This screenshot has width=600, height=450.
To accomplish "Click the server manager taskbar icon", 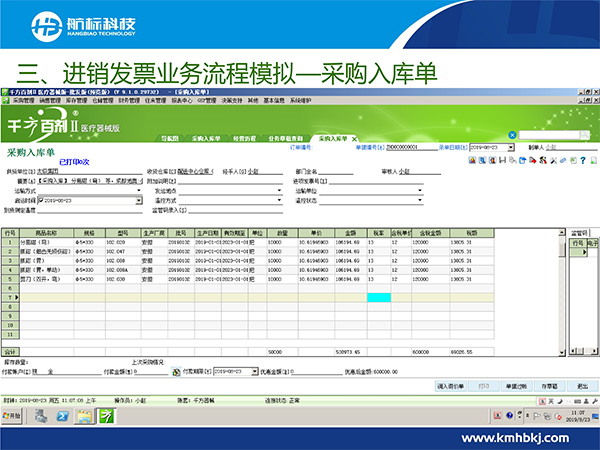I will click(41, 416).
